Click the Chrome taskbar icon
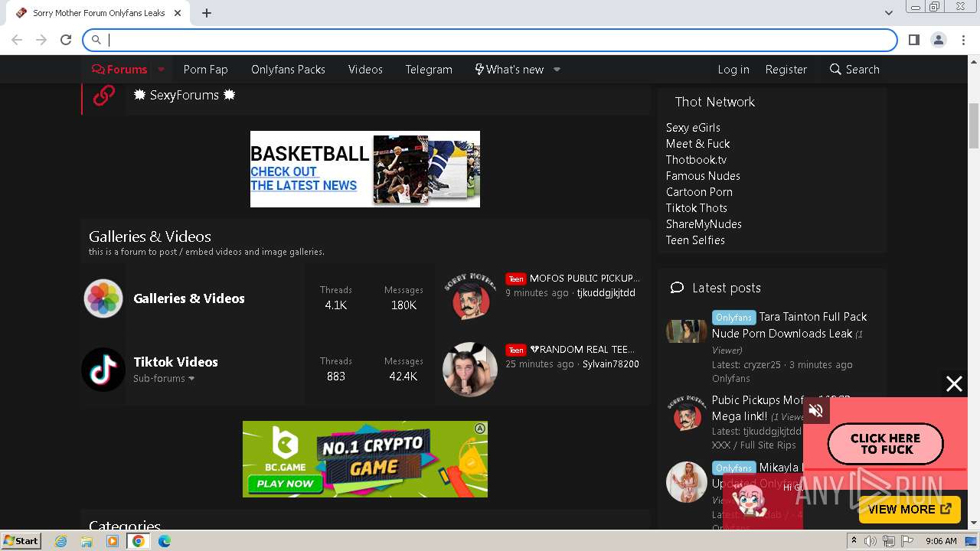Viewport: 980px width, 551px height. 138,541
